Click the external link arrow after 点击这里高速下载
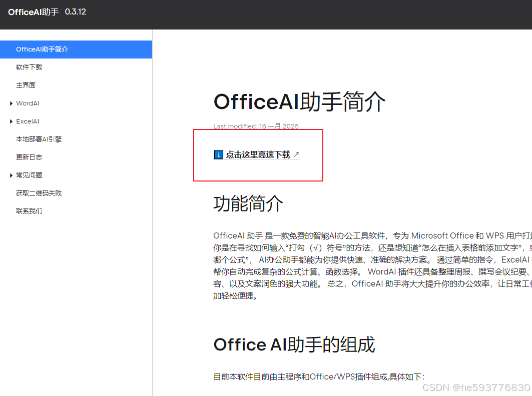This screenshot has height=396, width=532. point(296,154)
